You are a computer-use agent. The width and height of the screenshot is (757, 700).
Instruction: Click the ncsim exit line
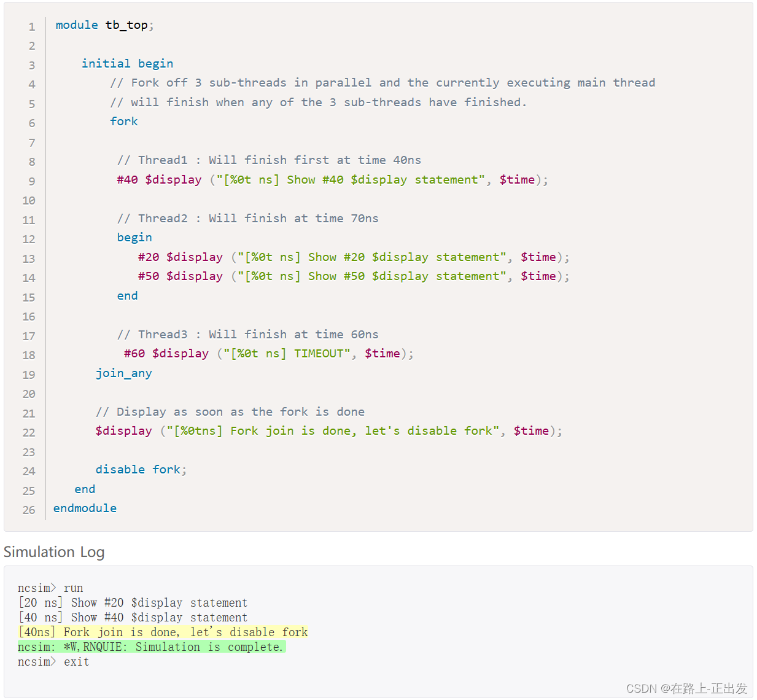53,661
